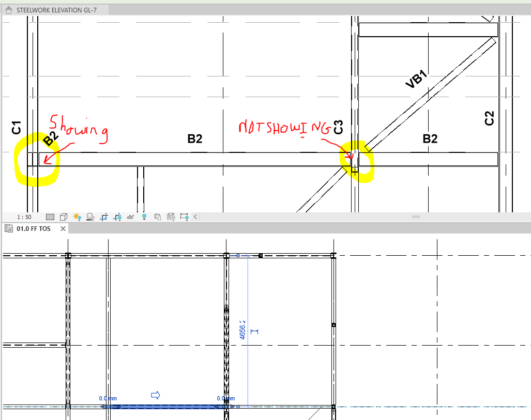Open Temporary View Properties icon
This screenshot has width=531, height=420.
pos(159,216)
